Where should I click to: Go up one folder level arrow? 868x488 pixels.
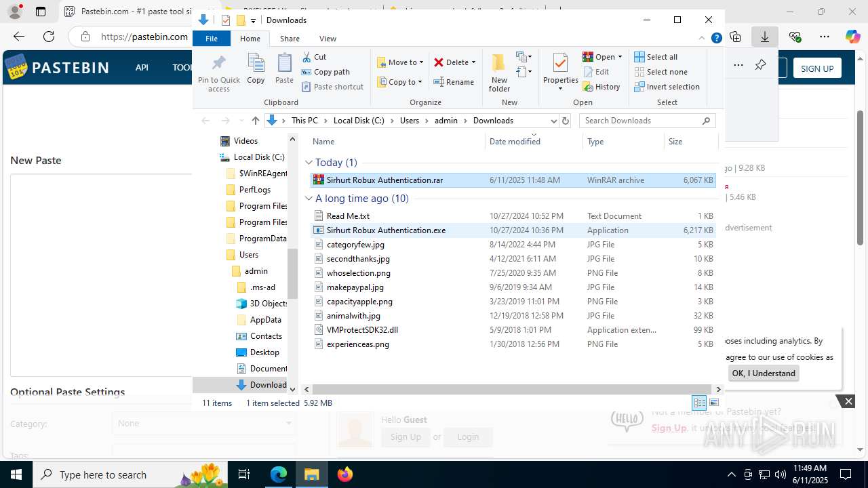tap(255, 121)
